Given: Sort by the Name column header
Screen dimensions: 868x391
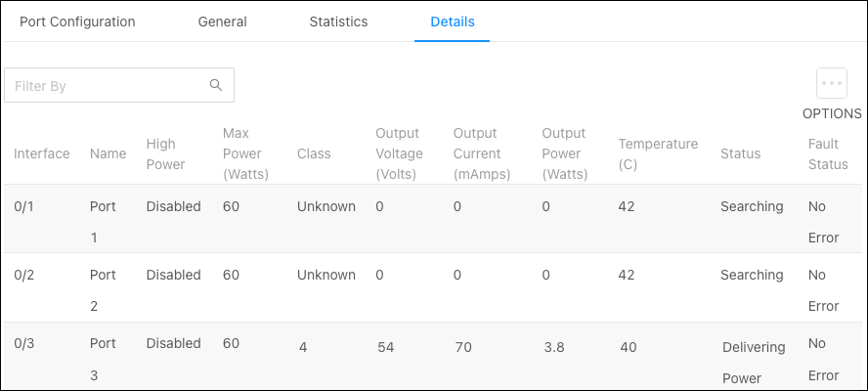Looking at the screenshot, I should 108,153.
